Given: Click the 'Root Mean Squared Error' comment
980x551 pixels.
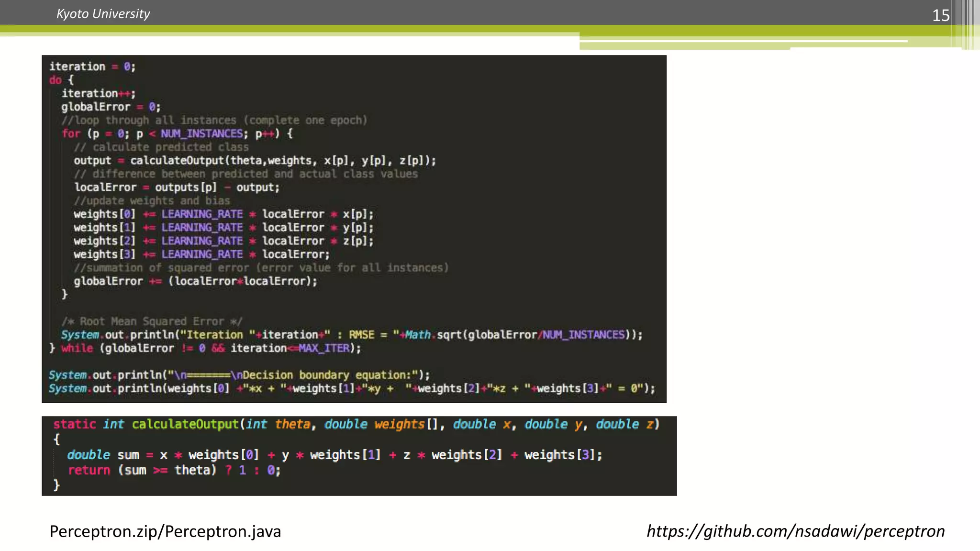Looking at the screenshot, I should (x=152, y=321).
